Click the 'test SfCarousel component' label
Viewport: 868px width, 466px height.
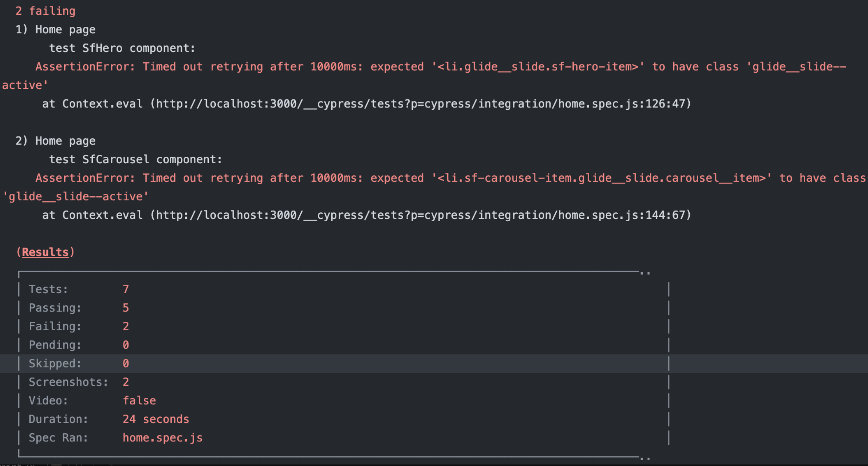(x=135, y=159)
